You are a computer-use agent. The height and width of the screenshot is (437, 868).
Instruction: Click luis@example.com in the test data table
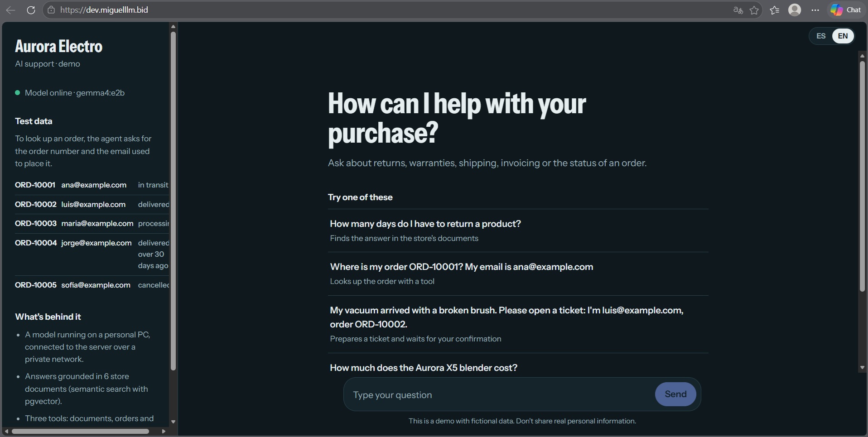coord(93,204)
